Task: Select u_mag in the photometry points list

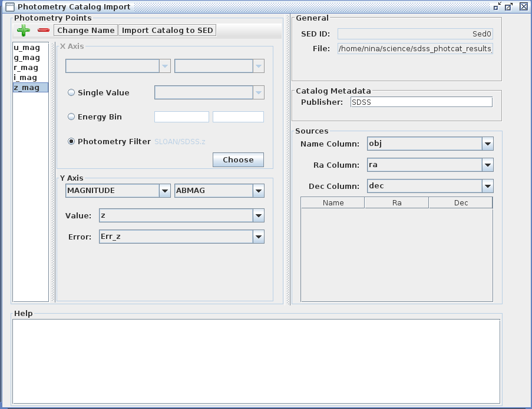Action: coord(31,48)
